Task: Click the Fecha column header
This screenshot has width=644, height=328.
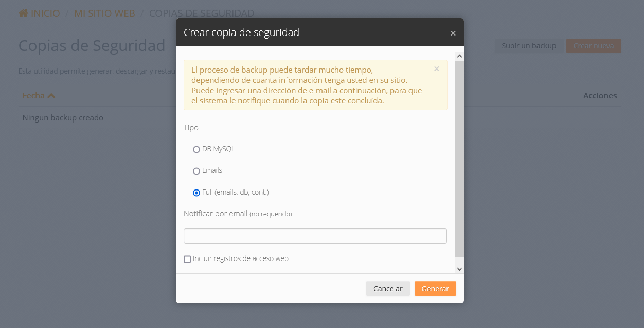Action: pyautogui.click(x=33, y=96)
